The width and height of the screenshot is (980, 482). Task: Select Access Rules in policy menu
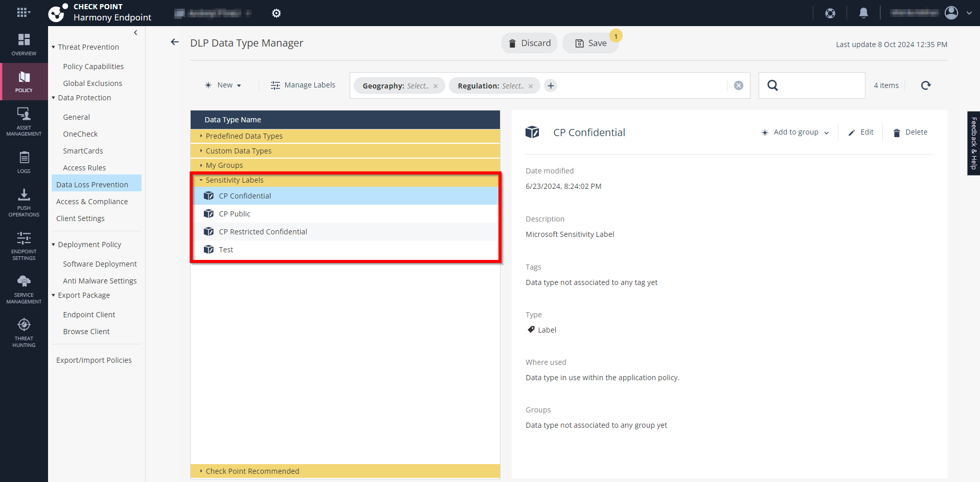(x=84, y=168)
